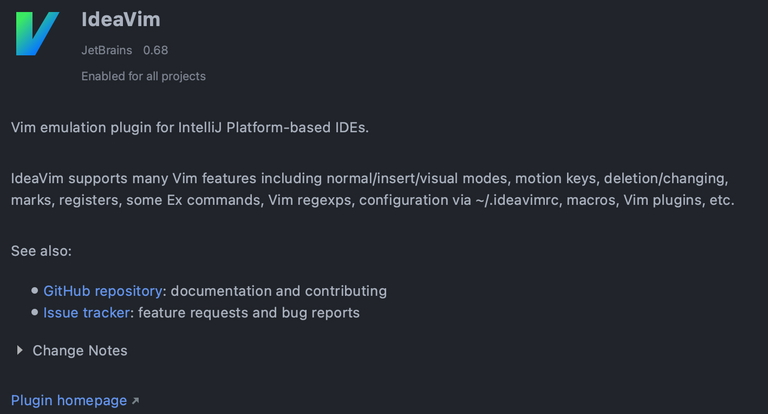Screen dimensions: 768x414
Task: Click the marks, registers description line
Action: click(373, 200)
